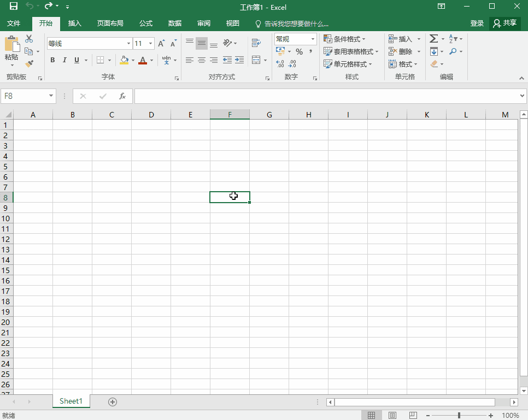Click the Format Painter brush icon
Image resolution: width=528 pixels, height=420 pixels.
[30, 63]
